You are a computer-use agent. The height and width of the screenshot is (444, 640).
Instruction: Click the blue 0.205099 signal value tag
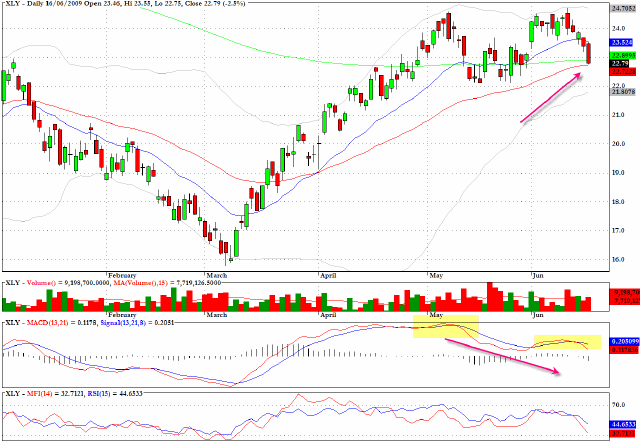coord(622,342)
